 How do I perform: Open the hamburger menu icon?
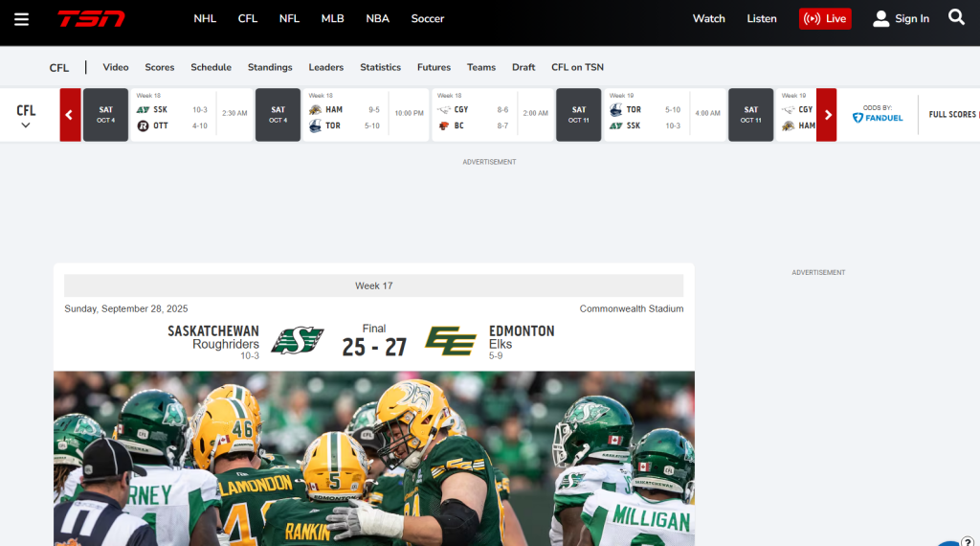21,19
